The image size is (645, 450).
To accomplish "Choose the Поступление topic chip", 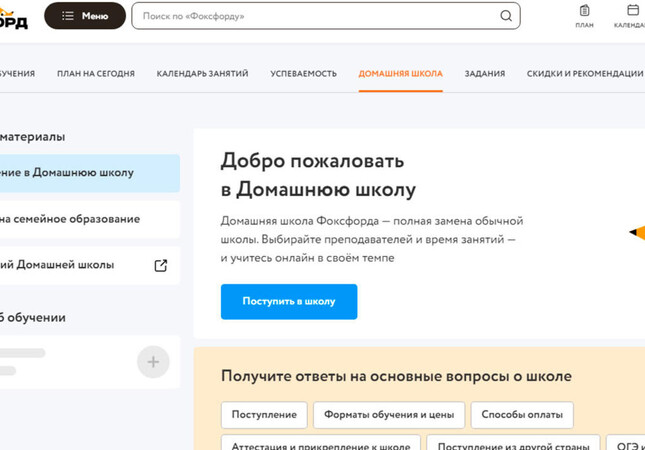I will point(264,415).
